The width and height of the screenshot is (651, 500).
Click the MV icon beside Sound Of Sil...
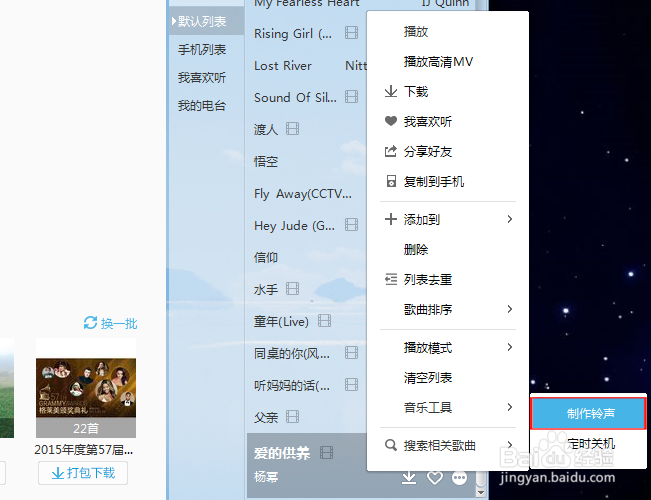(x=351, y=97)
